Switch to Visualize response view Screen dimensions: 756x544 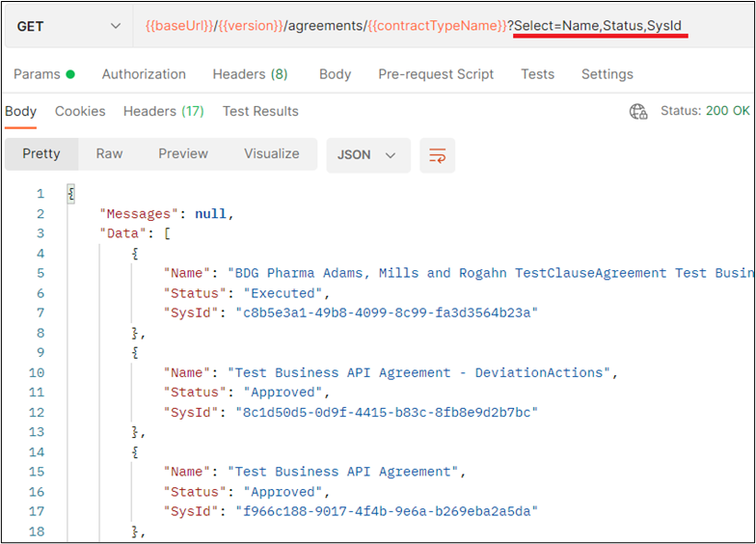tap(272, 154)
